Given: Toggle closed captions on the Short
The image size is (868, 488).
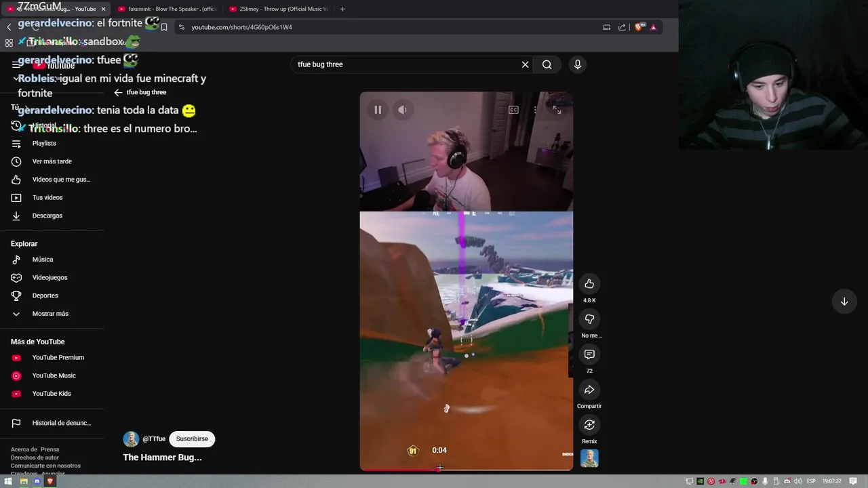Looking at the screenshot, I should [x=513, y=110].
